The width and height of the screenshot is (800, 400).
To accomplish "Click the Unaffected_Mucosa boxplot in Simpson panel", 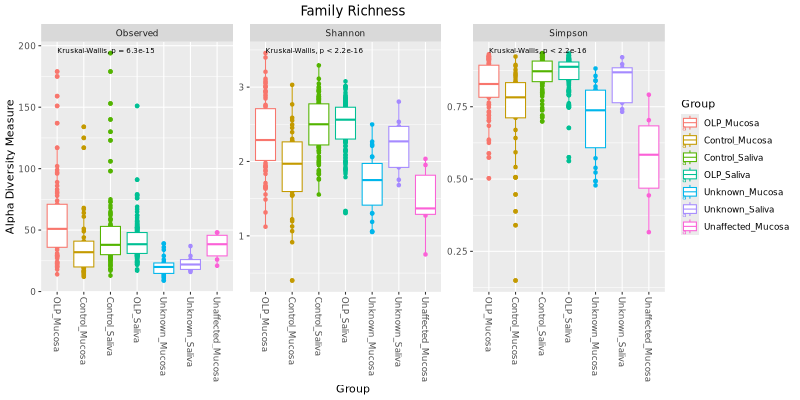I will pyautogui.click(x=648, y=157).
